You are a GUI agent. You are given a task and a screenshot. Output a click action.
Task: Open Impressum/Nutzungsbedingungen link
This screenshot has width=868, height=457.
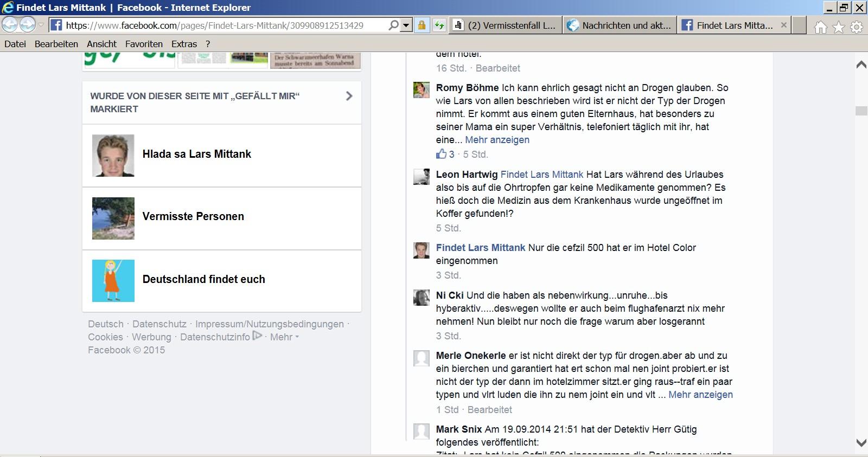coord(270,324)
